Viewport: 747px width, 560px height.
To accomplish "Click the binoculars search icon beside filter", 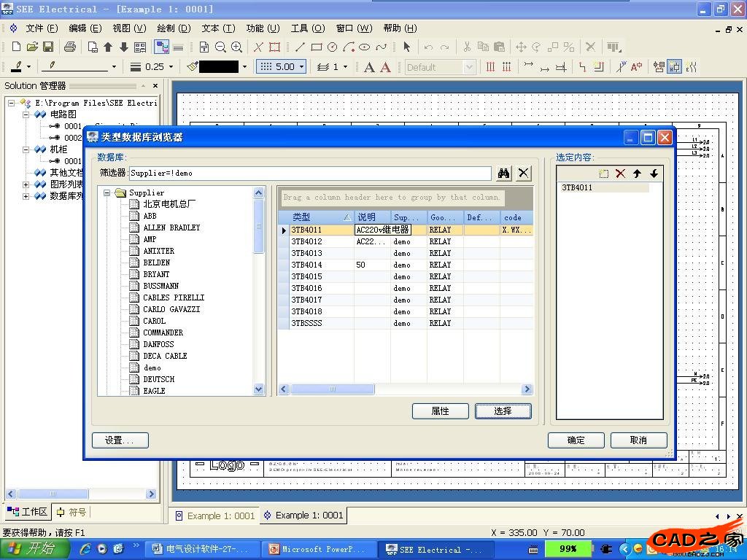I will point(503,174).
